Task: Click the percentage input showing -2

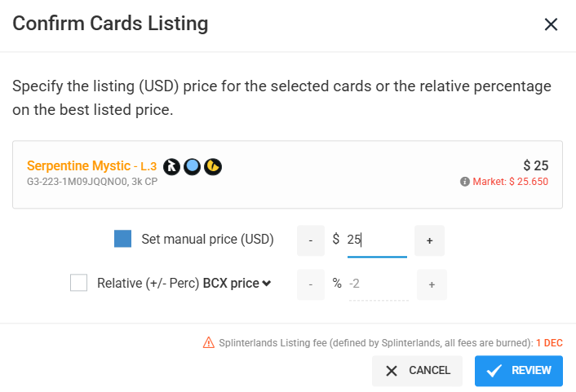Action: click(x=379, y=284)
